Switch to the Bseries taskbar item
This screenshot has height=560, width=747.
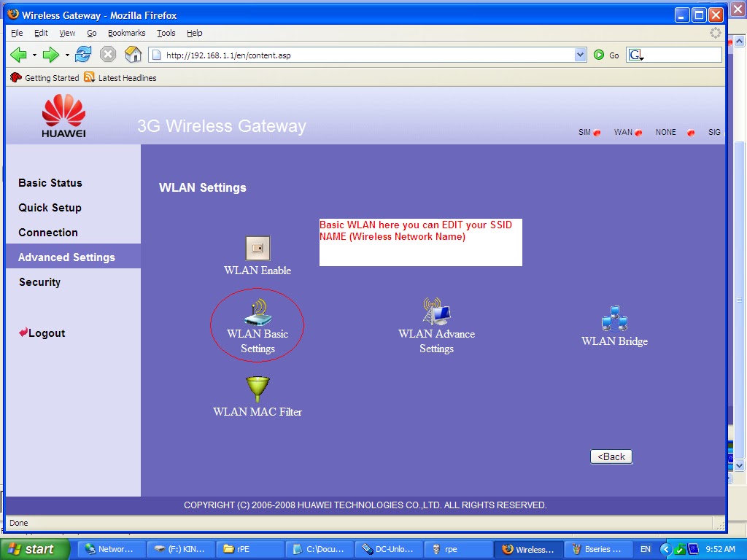[597, 549]
